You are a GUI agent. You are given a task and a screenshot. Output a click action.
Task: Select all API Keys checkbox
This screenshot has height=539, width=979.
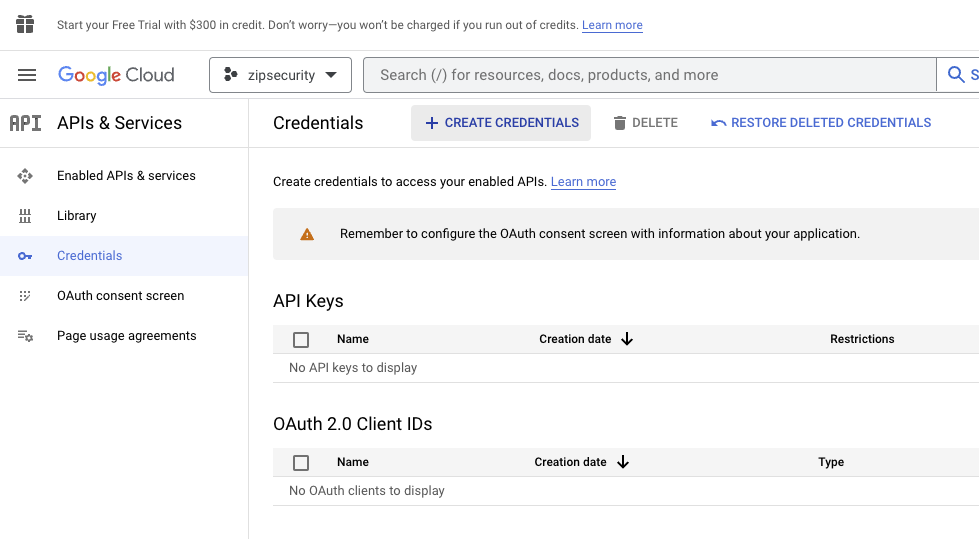tap(301, 340)
